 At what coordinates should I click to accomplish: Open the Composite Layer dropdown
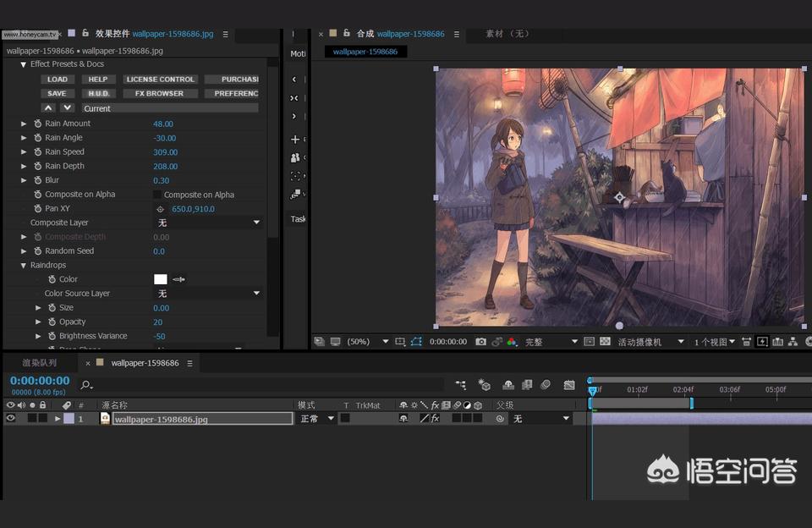click(x=208, y=223)
